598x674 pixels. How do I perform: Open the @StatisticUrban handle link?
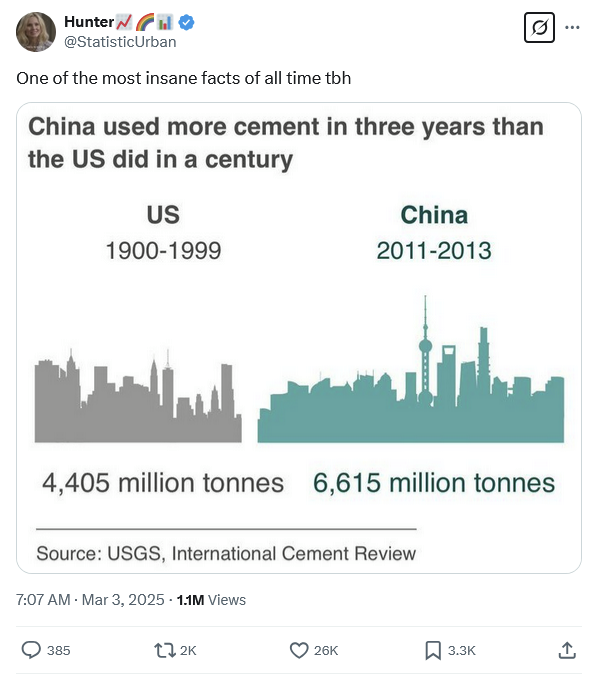[x=120, y=42]
